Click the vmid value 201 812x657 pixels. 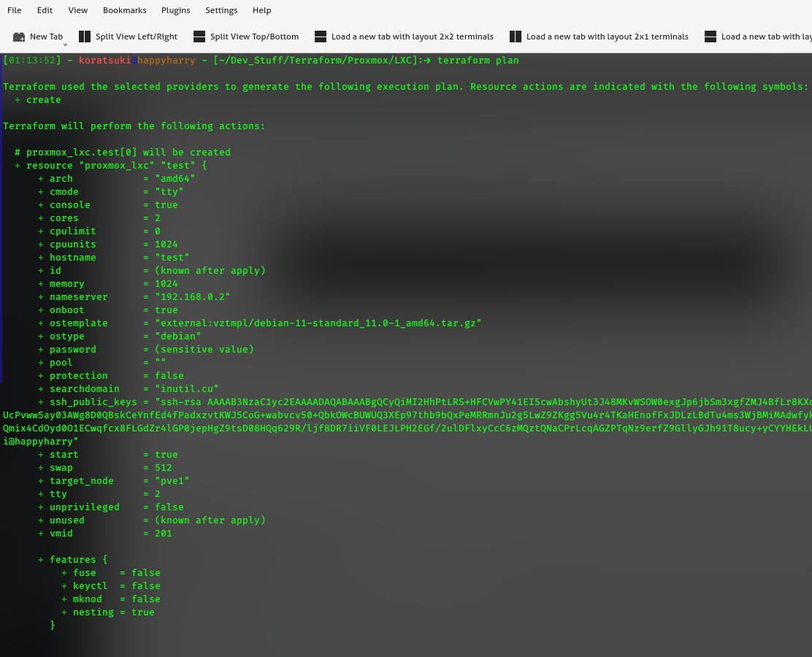163,533
